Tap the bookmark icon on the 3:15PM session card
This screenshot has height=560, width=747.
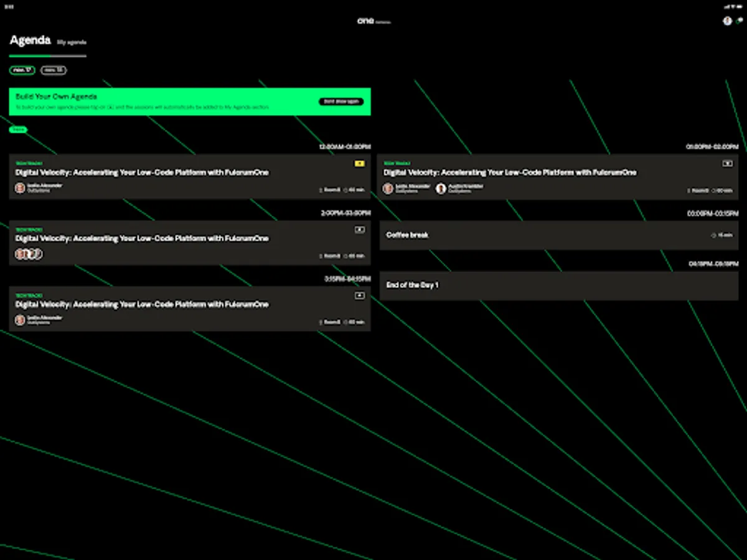coord(359,296)
